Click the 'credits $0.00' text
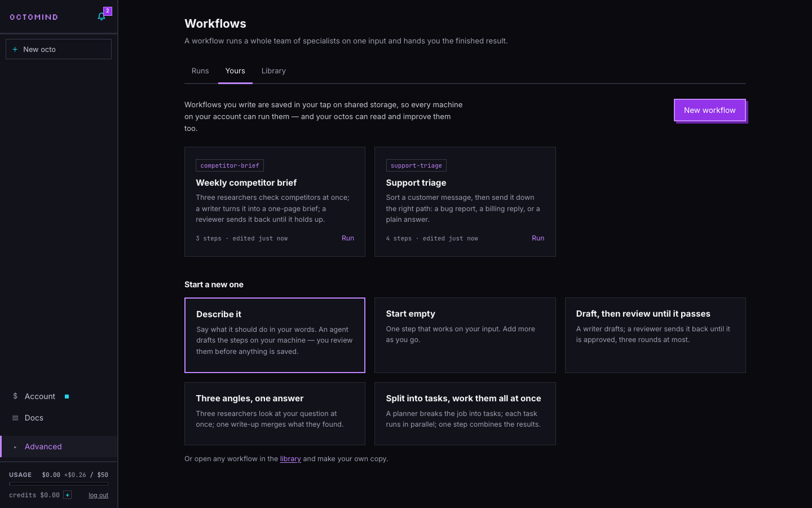Screen dimensions: 812x508 (x=34, y=495)
